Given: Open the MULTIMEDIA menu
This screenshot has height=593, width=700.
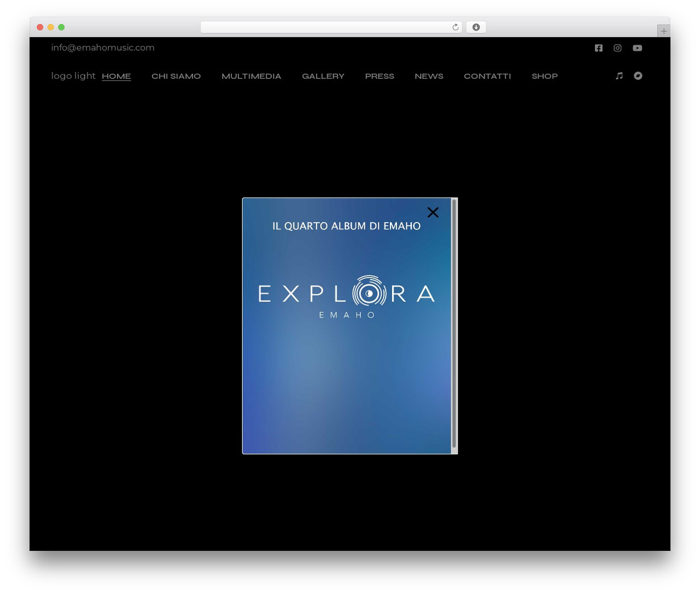Looking at the screenshot, I should 252,76.
